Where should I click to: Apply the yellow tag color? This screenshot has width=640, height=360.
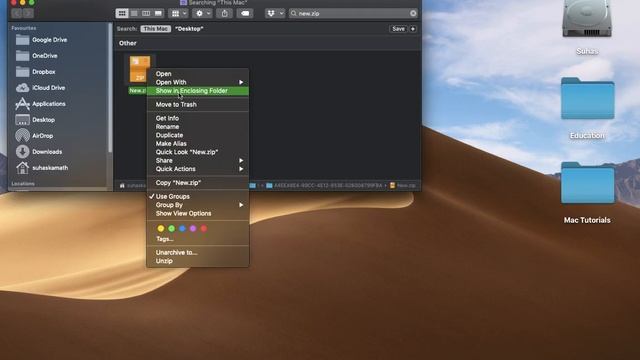(x=161, y=229)
